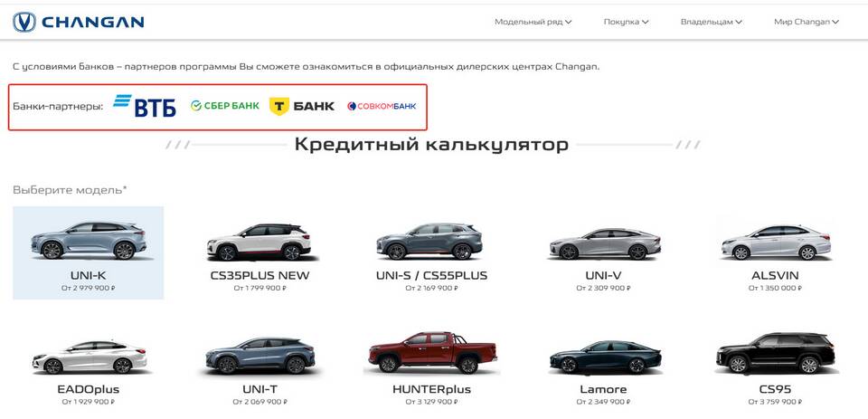Click the HUNTERplus model name

pyautogui.click(x=432, y=389)
